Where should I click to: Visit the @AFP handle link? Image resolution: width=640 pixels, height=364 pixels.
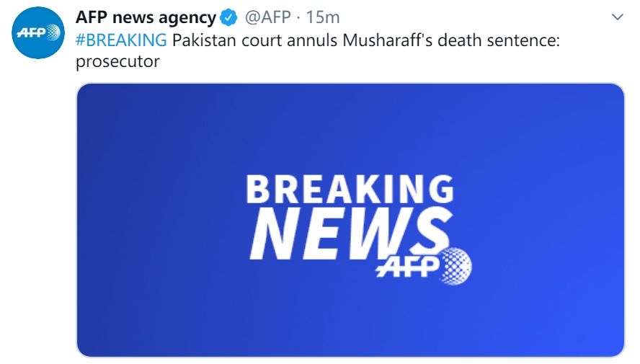click(268, 17)
